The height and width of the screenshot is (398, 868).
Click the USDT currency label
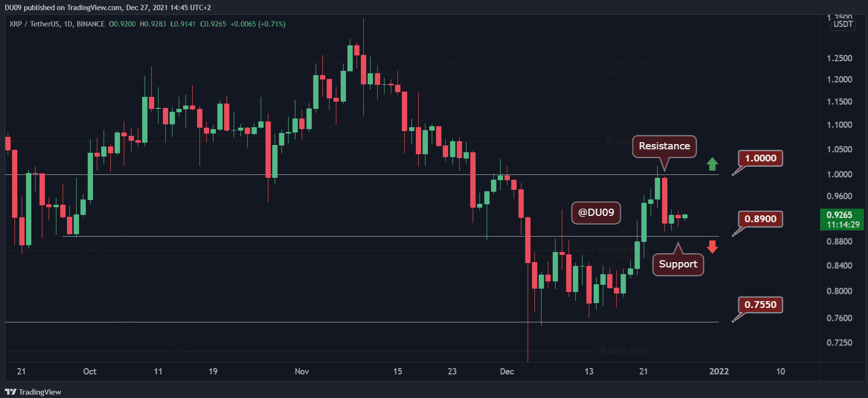pyautogui.click(x=843, y=24)
